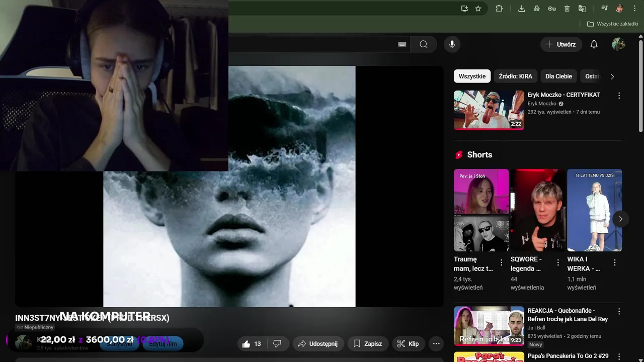The width and height of the screenshot is (644, 362).
Task: Open the YouTube account avatar menu
Action: coord(618,44)
